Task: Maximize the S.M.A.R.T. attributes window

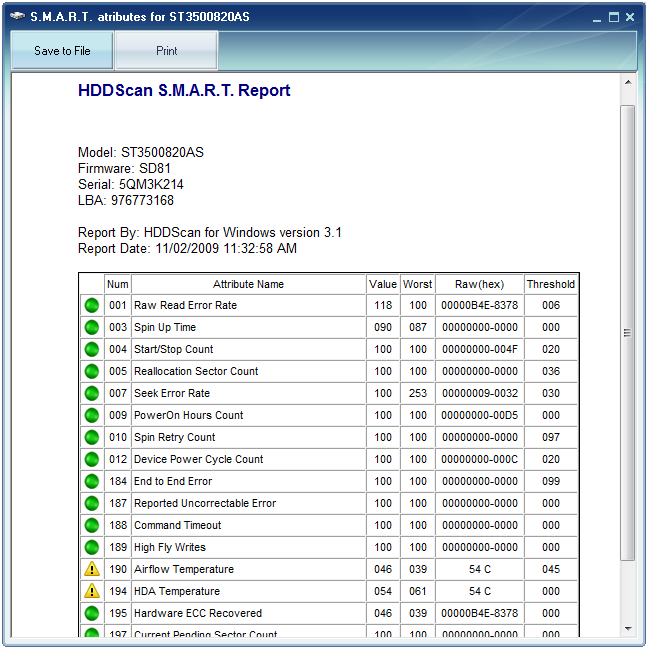Action: coord(614,17)
